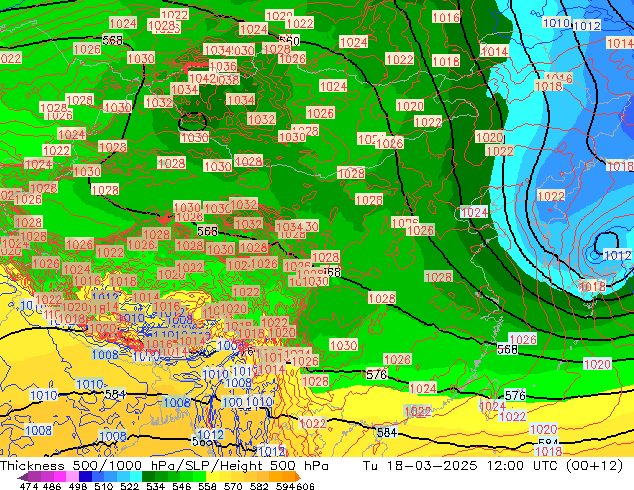Click the 534 value on the legend
Viewport: 634px width, 490px height.
click(x=156, y=486)
